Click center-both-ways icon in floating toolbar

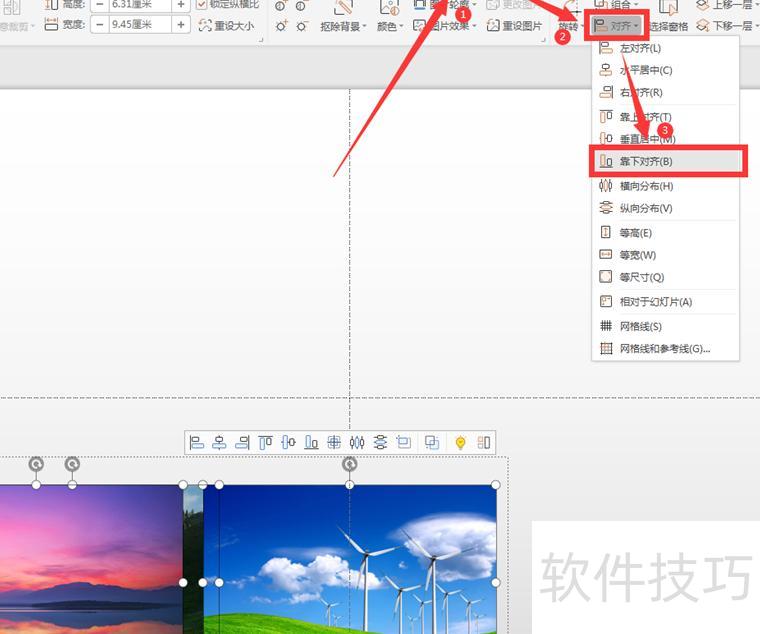click(x=334, y=442)
